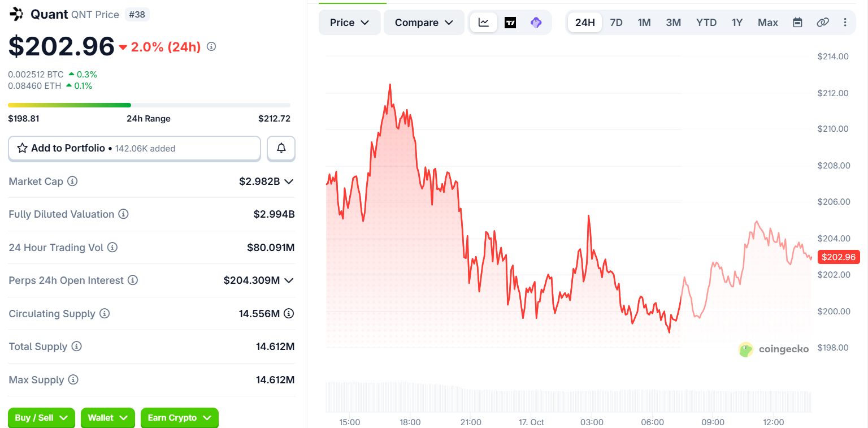Open the calendar date range picker

(797, 23)
